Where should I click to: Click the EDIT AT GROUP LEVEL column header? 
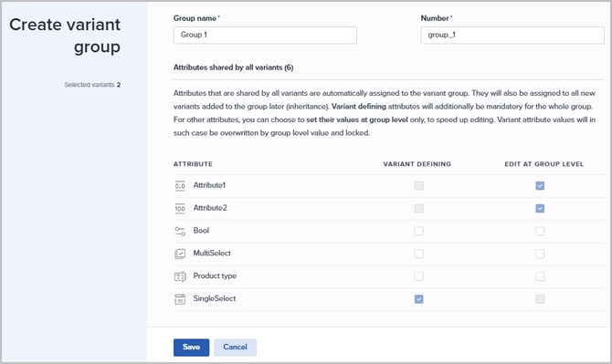(544, 164)
